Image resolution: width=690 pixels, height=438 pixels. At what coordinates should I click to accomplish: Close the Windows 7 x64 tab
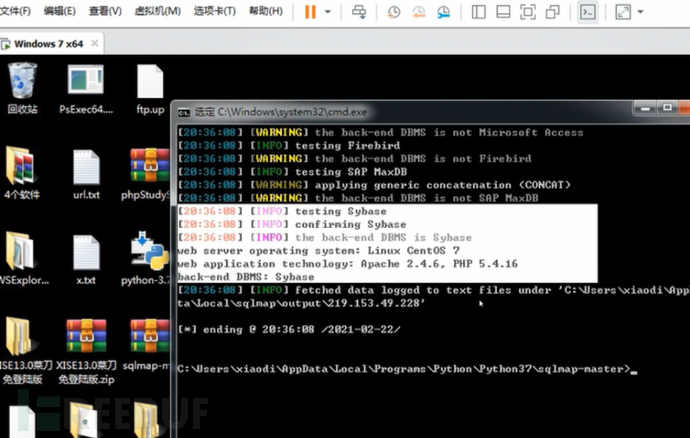click(95, 43)
